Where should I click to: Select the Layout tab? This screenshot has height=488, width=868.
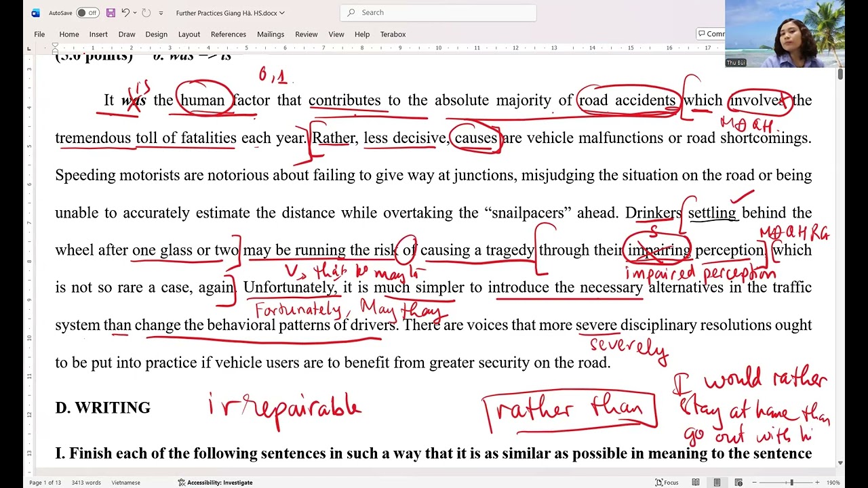tap(189, 35)
